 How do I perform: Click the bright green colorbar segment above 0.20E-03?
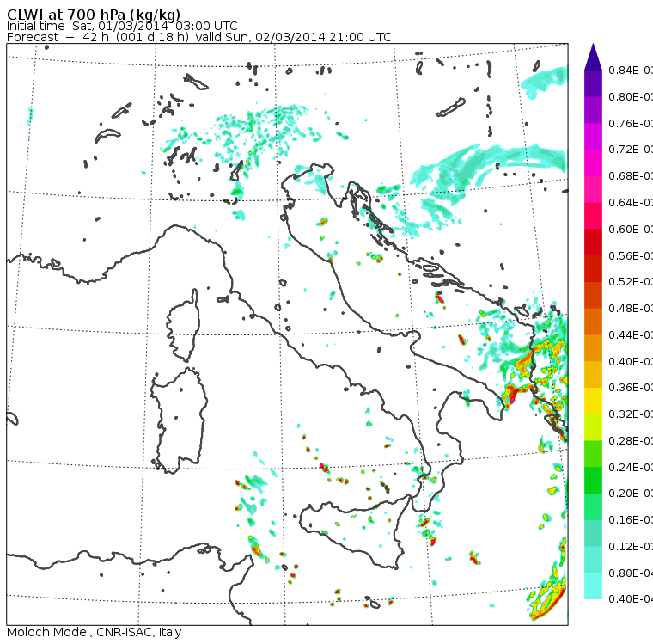593,480
